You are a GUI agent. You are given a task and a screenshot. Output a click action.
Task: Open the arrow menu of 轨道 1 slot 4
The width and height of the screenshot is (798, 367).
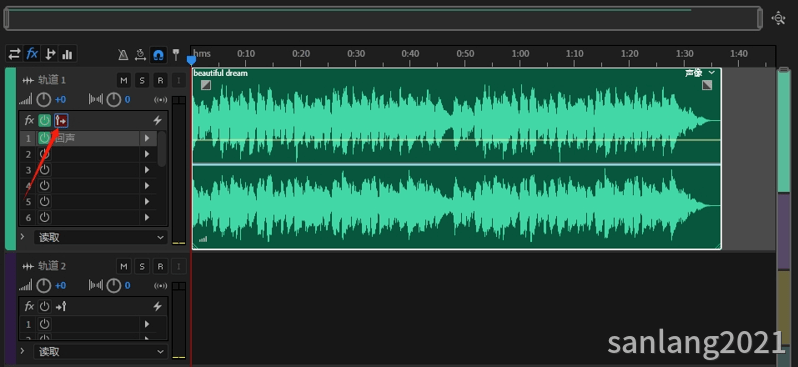[147, 186]
